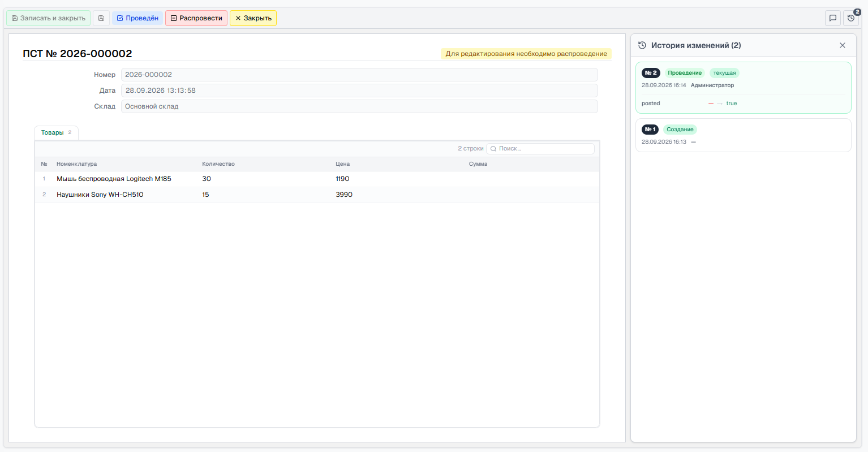Switch to the Товары tab
This screenshot has width=868, height=452.
[56, 132]
